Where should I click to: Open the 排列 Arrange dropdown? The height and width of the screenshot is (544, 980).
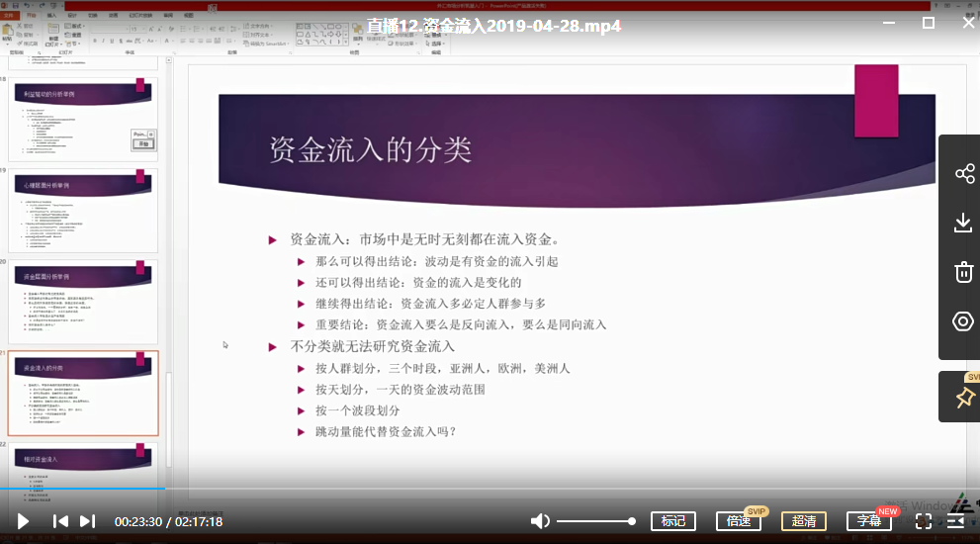click(358, 33)
